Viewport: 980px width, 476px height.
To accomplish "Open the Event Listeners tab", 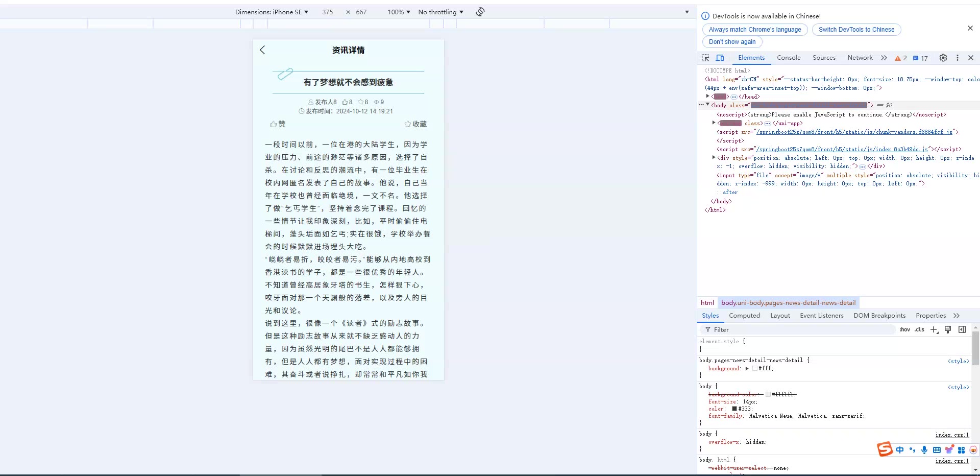I will (x=822, y=316).
